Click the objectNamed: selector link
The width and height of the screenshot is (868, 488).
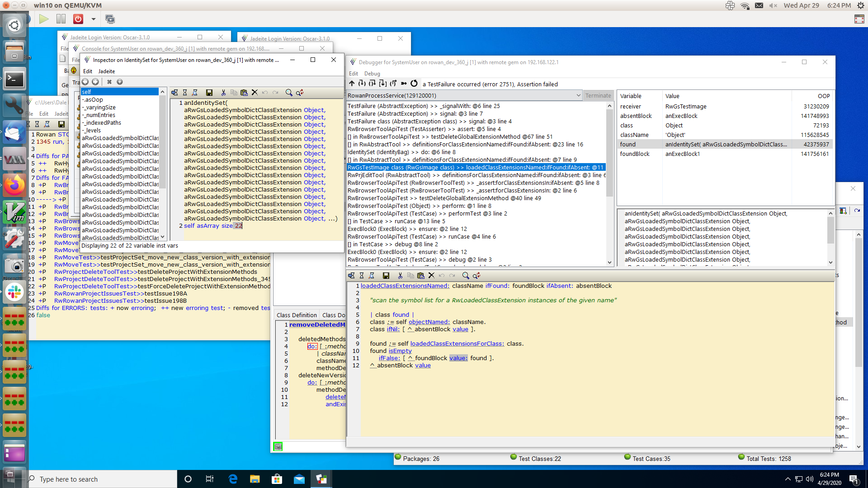429,322
